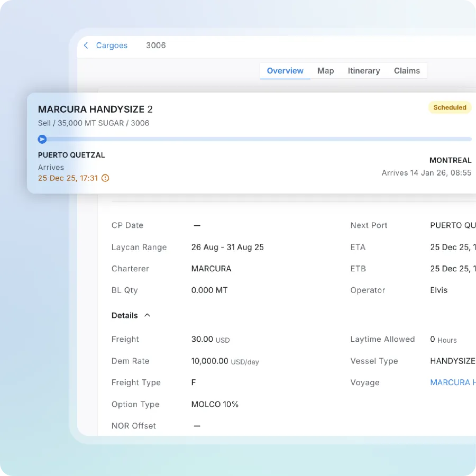Image resolution: width=476 pixels, height=476 pixels.
Task: Collapse the Details section chevron
Action: pyautogui.click(x=147, y=315)
